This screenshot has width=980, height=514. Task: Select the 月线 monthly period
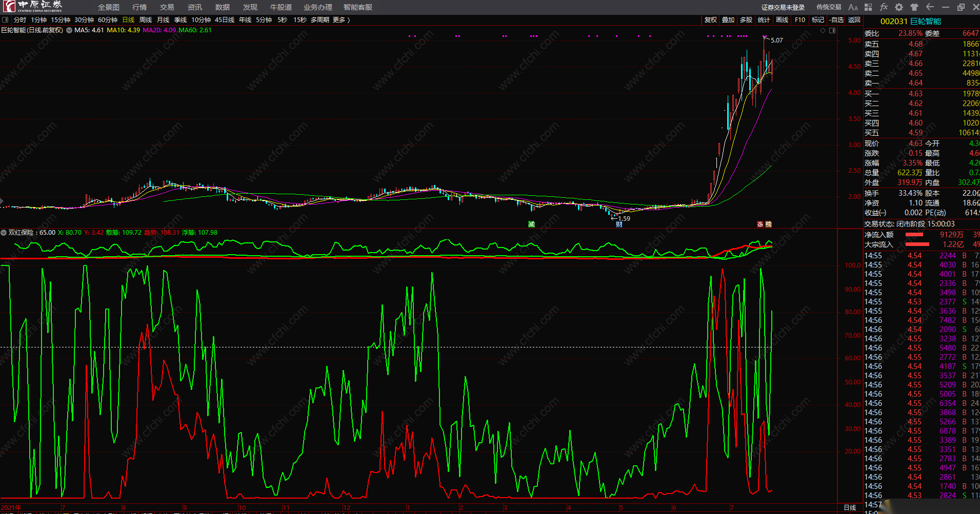tap(163, 20)
